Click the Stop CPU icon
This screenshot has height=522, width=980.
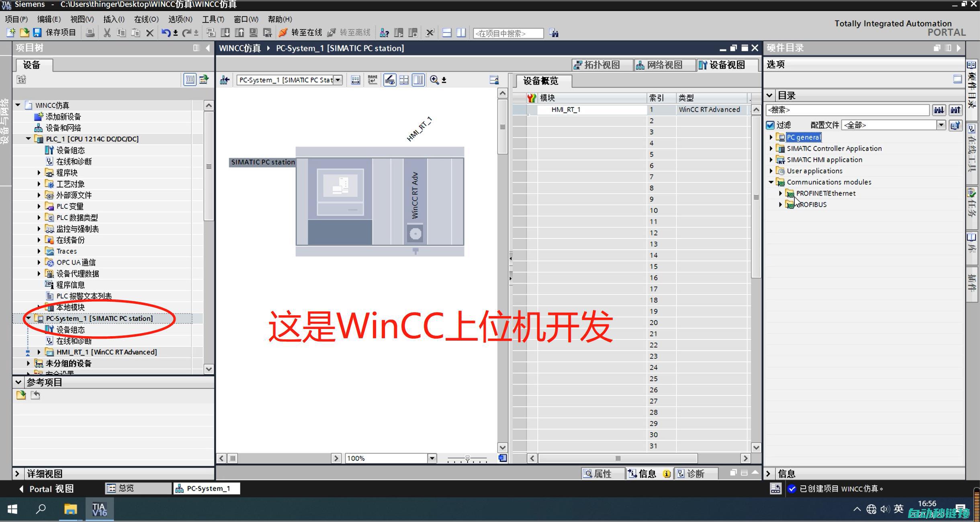click(413, 33)
